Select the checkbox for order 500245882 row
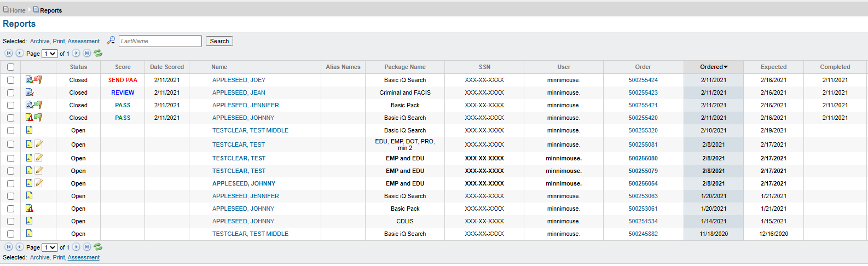Screen dimensions: 868x266 tap(10, 234)
